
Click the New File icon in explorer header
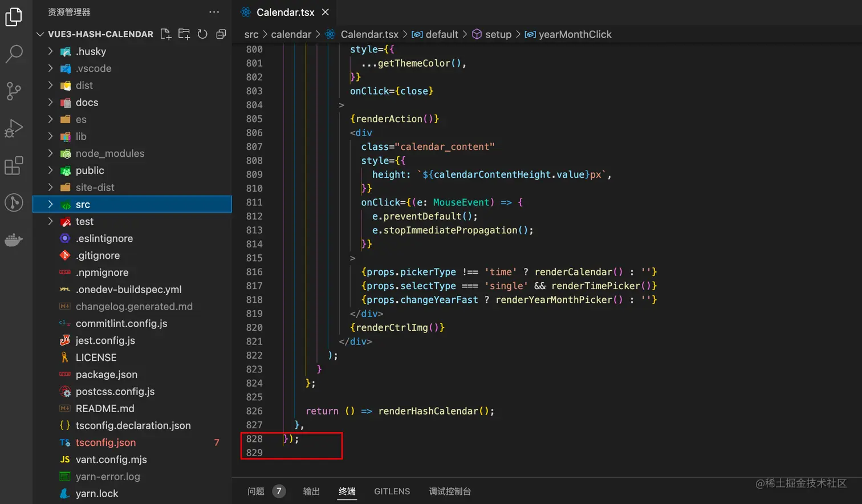coord(166,34)
